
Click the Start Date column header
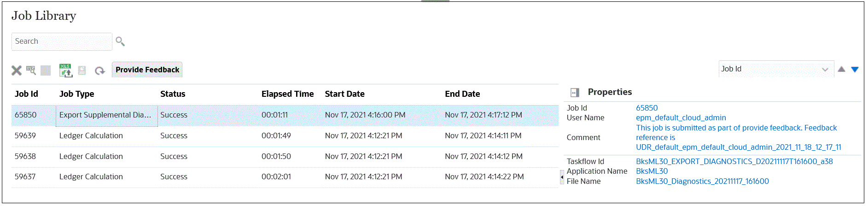coord(344,94)
